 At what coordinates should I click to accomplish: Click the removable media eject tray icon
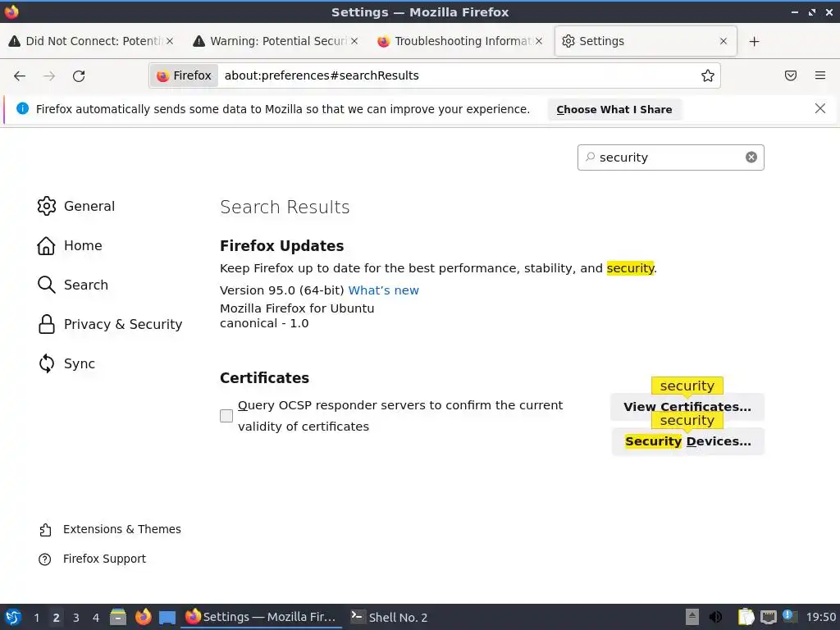(692, 617)
